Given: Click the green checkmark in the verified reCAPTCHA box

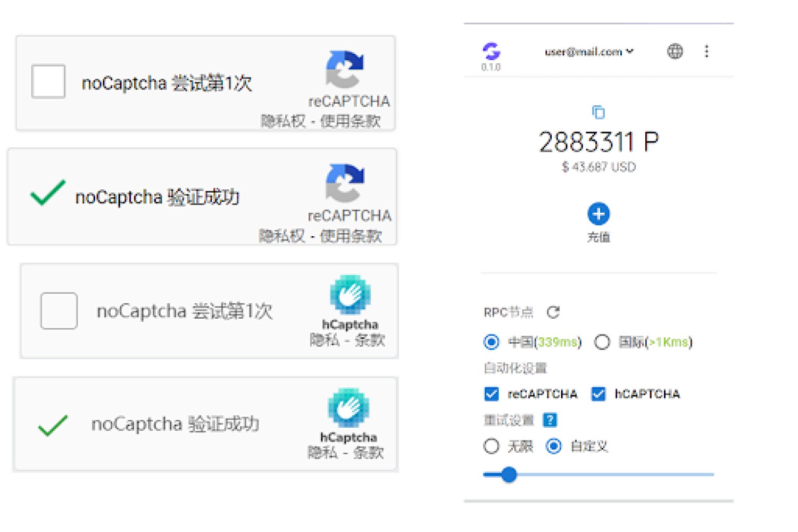Looking at the screenshot, I should 48,193.
